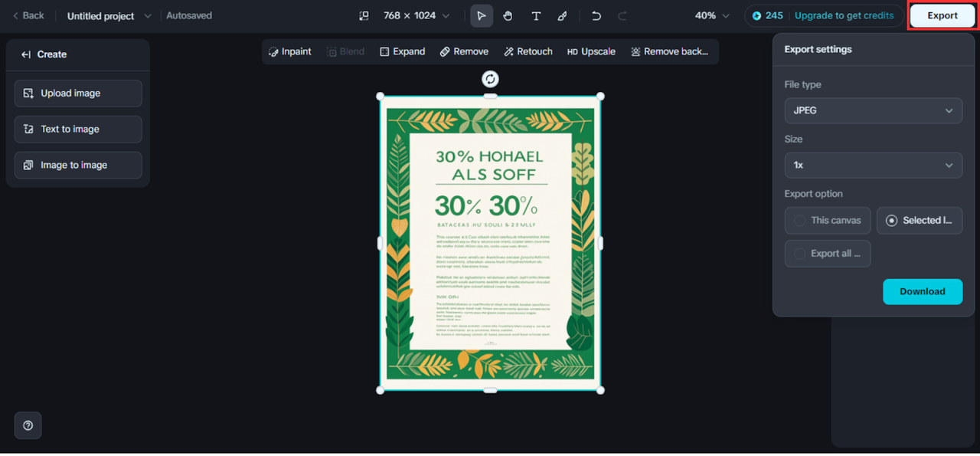Click the Back arrow button

[x=28, y=15]
